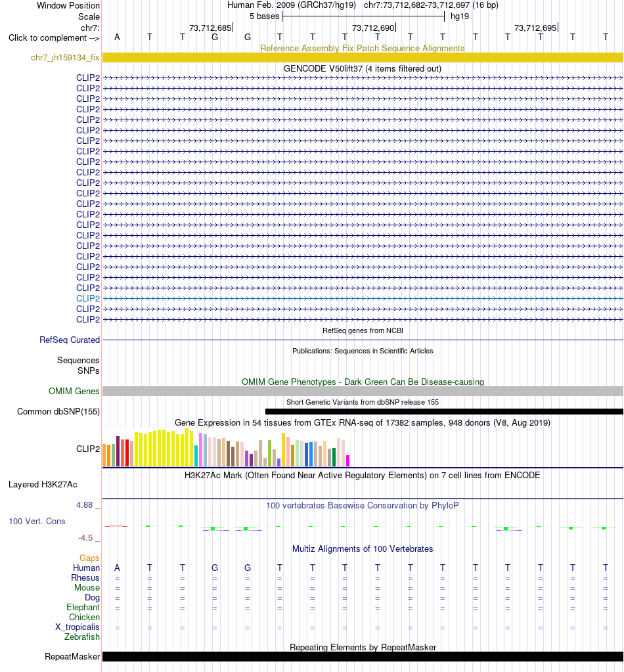
Task: Click the 'Human Feb. 2009 (GRCh37/hg19)' assembly text
Action: pyautogui.click(x=292, y=5)
